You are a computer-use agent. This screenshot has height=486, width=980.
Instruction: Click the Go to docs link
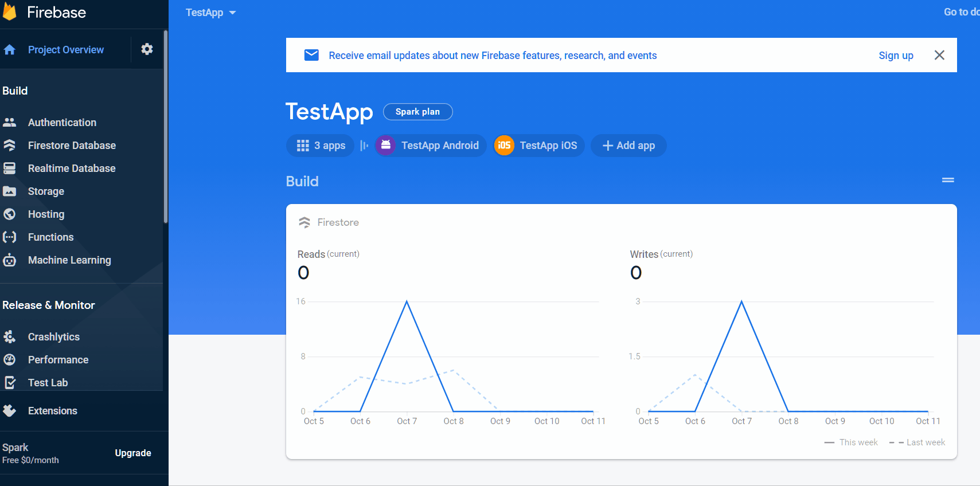point(962,12)
